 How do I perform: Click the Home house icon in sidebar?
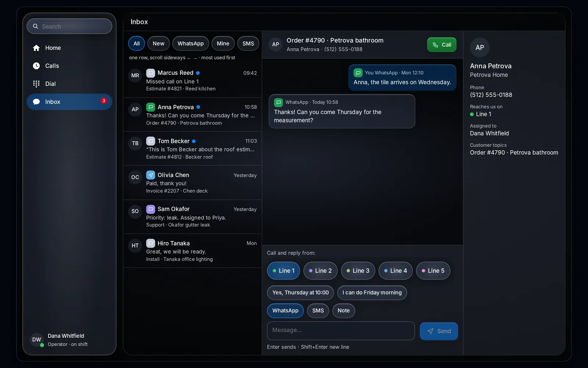pyautogui.click(x=36, y=48)
